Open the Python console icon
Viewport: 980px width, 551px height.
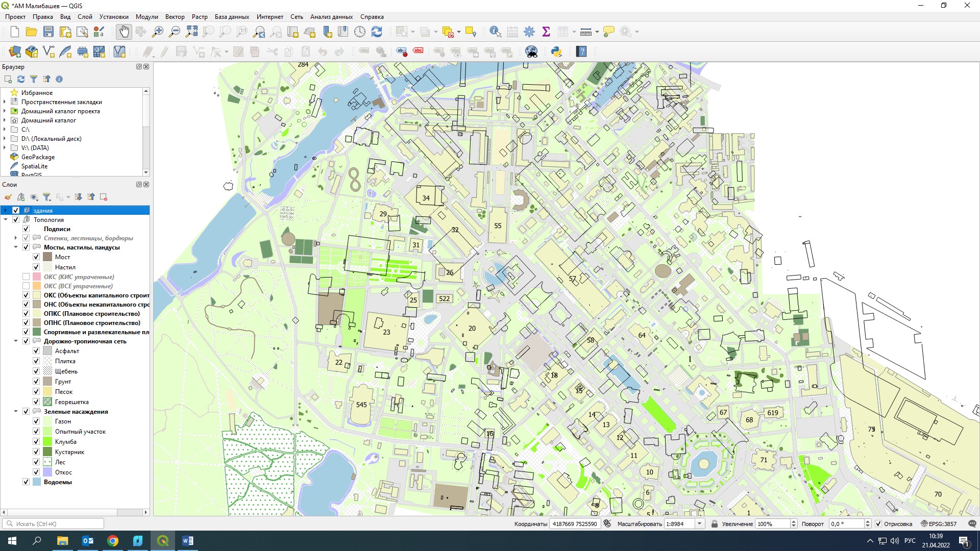(x=556, y=52)
